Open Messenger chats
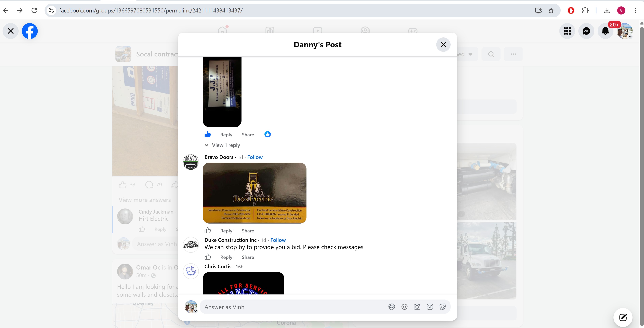This screenshot has height=328, width=644. pyautogui.click(x=586, y=31)
